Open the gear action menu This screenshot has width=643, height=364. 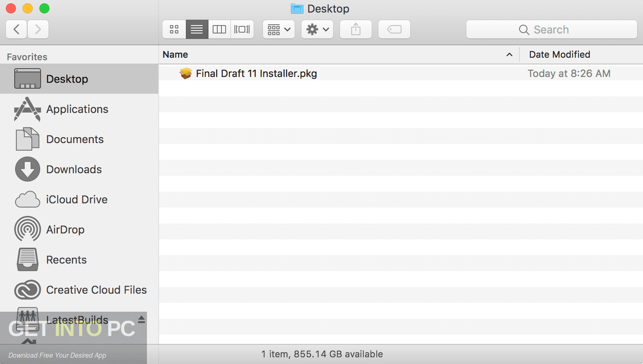tap(317, 29)
